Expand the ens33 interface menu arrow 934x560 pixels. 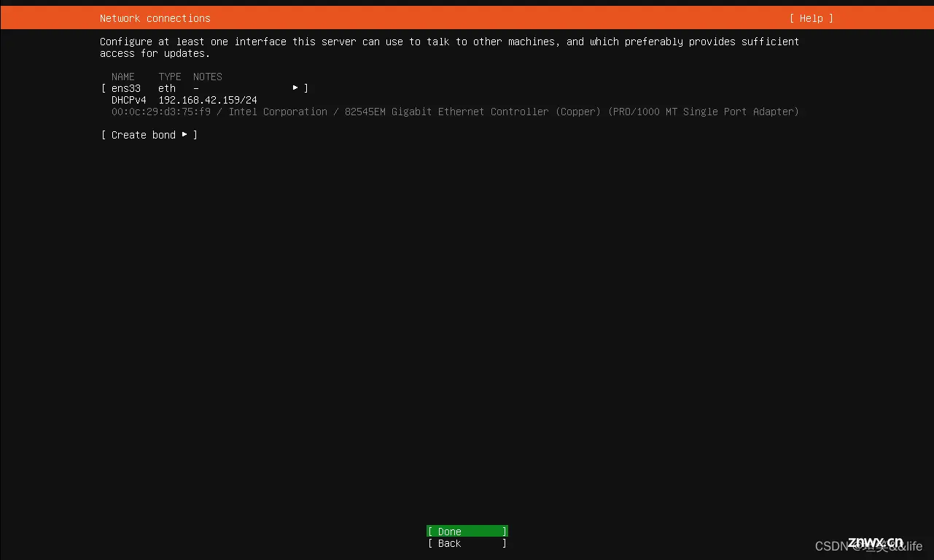click(295, 87)
